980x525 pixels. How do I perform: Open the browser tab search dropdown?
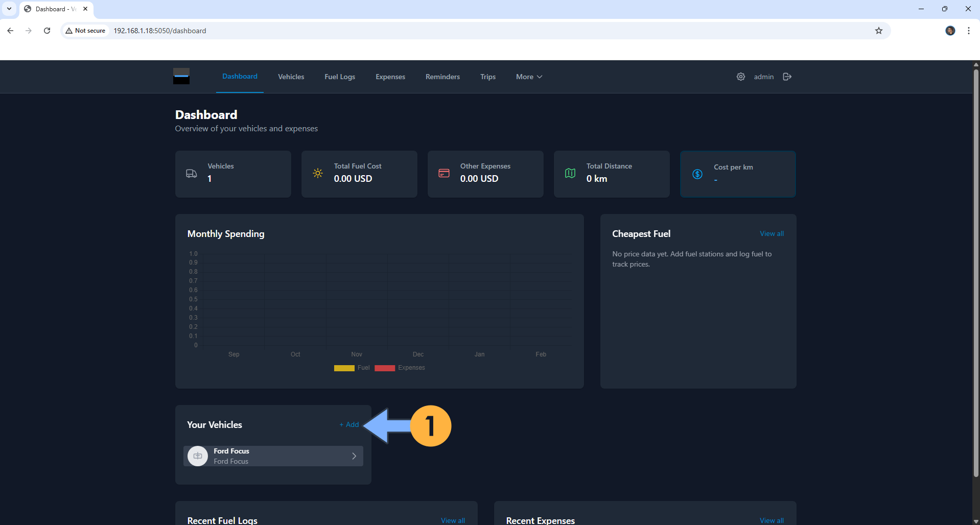point(9,9)
